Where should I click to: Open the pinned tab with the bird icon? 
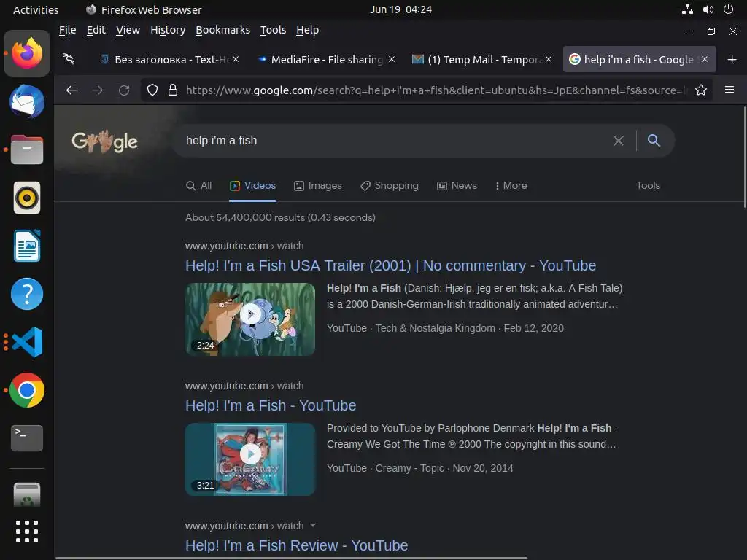69,59
